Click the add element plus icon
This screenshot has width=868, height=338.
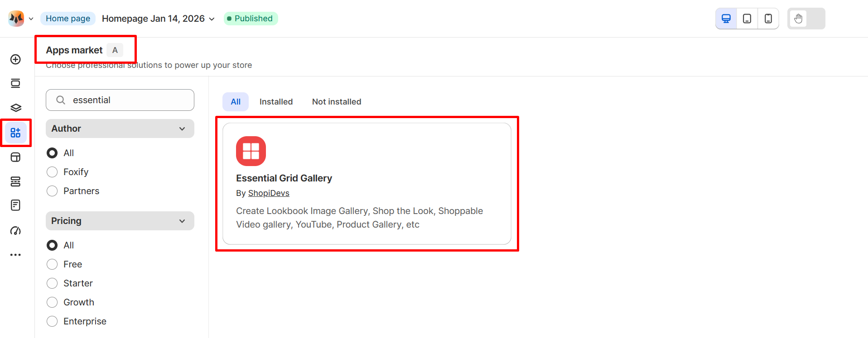[15, 59]
